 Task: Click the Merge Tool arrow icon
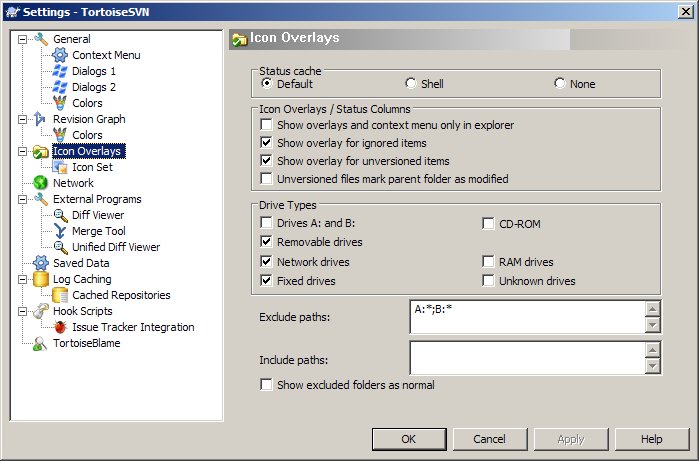click(x=60, y=231)
